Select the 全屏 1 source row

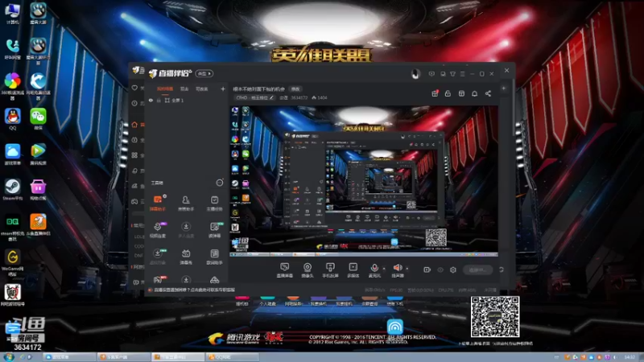pos(186,100)
